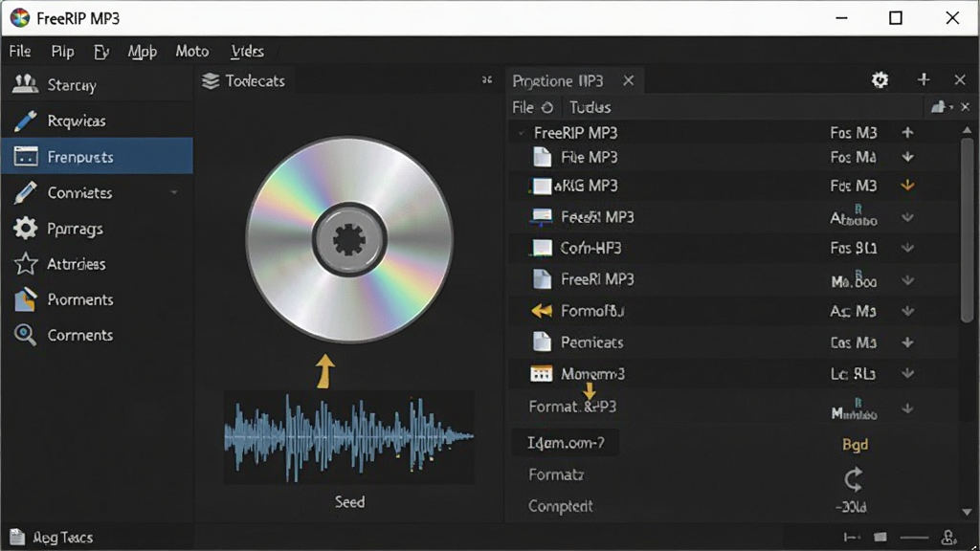The image size is (980, 551).
Task: Open the File menu in menu bar
Action: [x=20, y=52]
